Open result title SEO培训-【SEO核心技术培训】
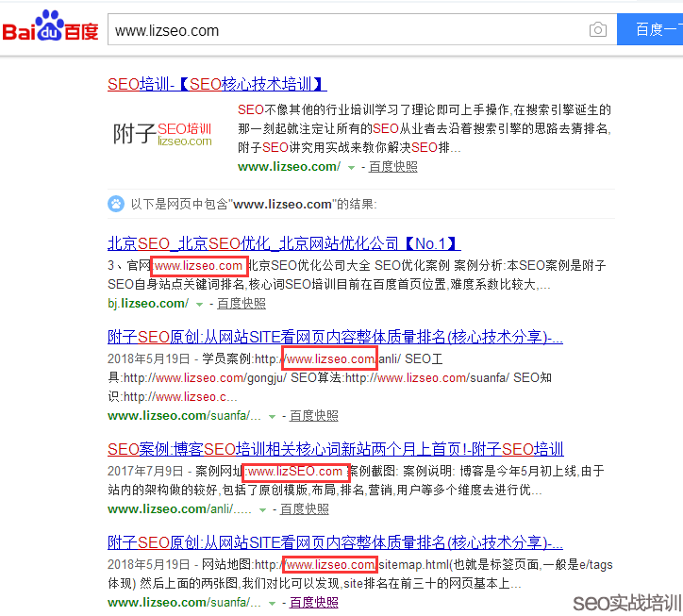683x616 pixels. (217, 84)
